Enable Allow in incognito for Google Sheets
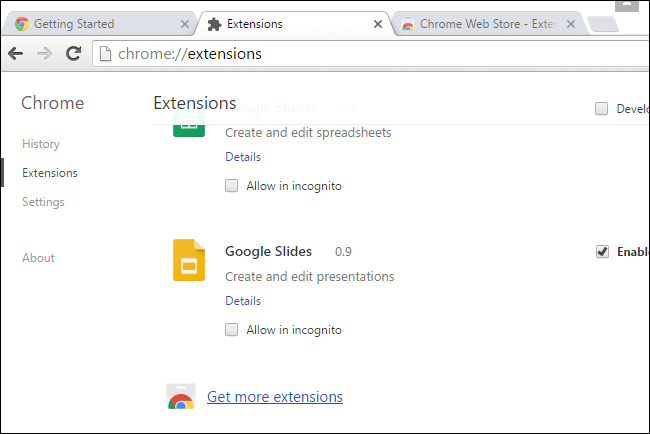Viewport: 650px width, 434px height. (231, 186)
